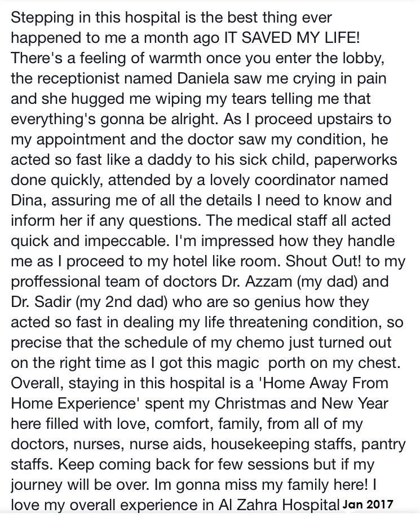This screenshot has height=522, width=420.
Task: Click the opening word 'Stepping'
Action: (x=43, y=17)
